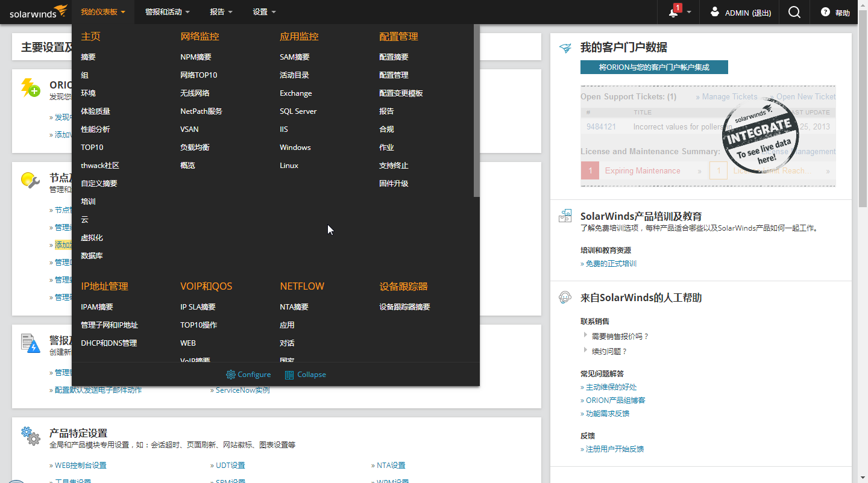Click 将ORION与您的客户门户帐户集成 button
Screen dimensions: 868x483
tap(654, 67)
